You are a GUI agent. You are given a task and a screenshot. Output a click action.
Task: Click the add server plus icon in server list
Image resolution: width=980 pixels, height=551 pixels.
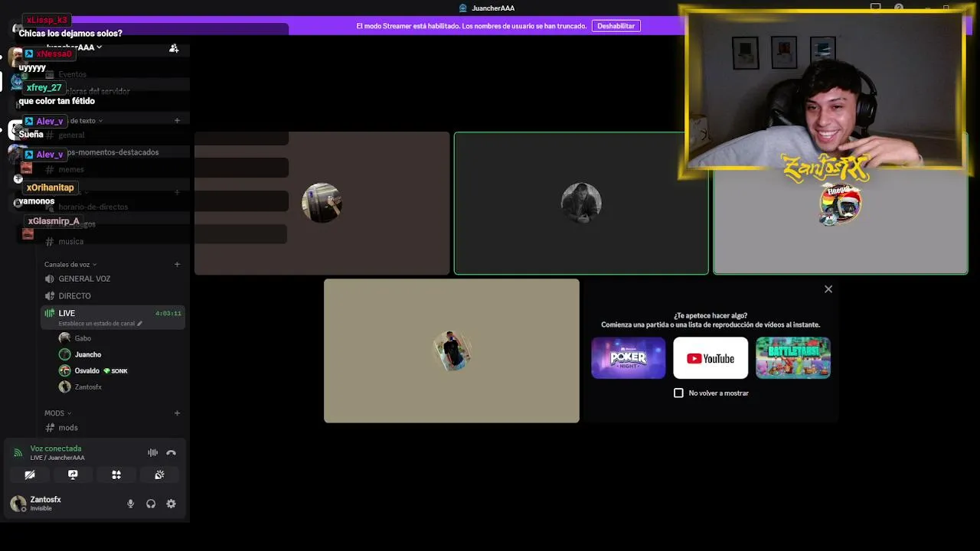(x=18, y=178)
